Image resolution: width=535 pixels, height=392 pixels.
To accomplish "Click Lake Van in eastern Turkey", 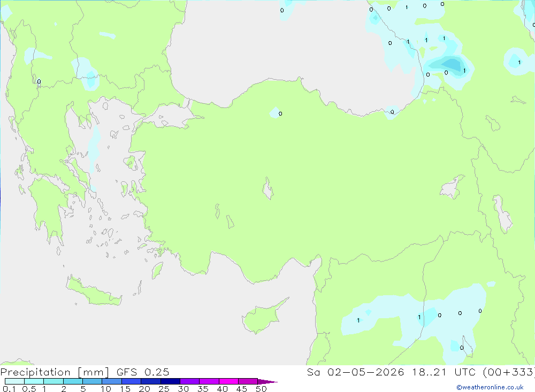I will [452, 189].
